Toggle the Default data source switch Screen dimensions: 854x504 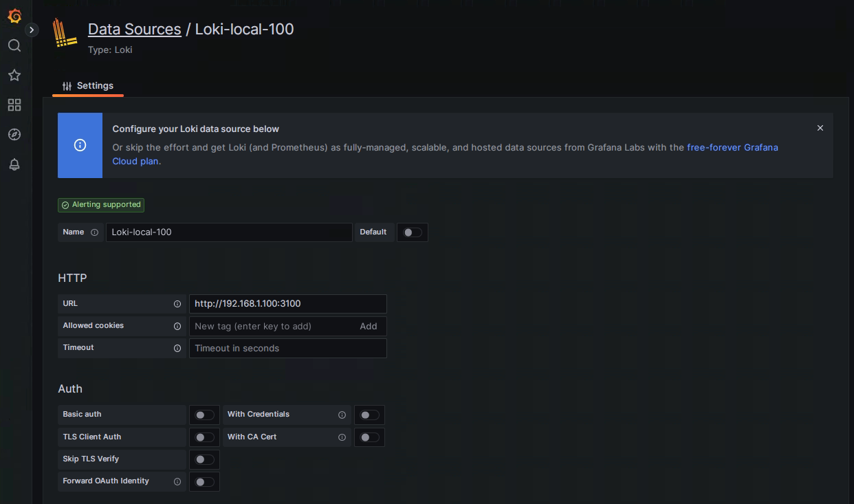pos(413,232)
